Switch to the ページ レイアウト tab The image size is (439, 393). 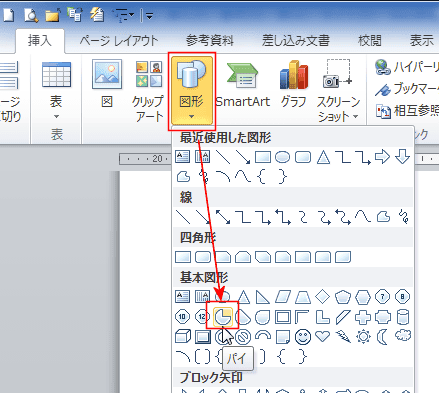[x=119, y=41]
